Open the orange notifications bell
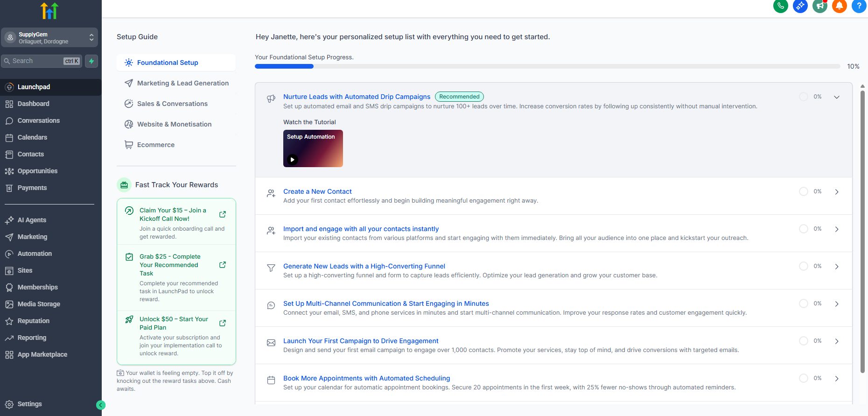The width and height of the screenshot is (868, 416). [840, 6]
